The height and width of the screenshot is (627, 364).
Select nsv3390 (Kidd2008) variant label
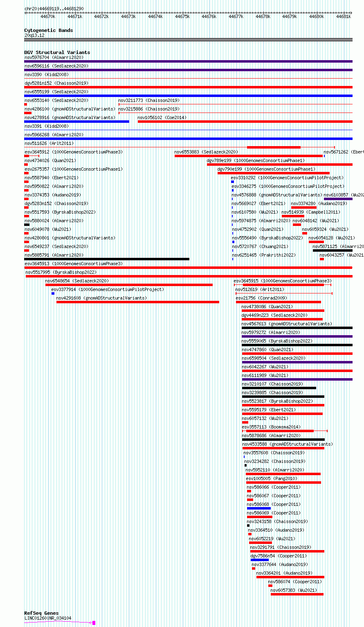pos(47,74)
